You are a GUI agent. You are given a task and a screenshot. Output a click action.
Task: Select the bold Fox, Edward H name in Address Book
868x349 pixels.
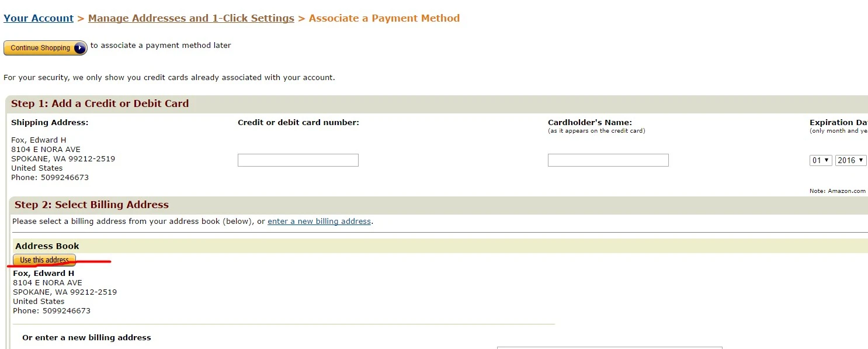44,274
